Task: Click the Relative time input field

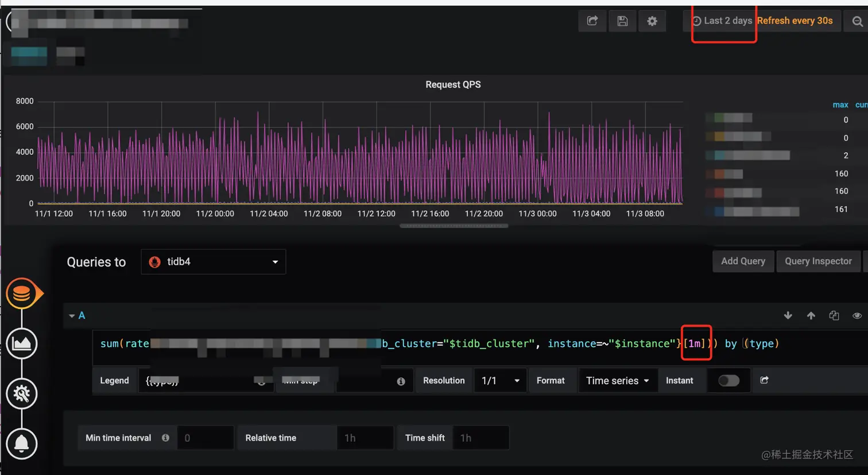Action: pos(366,438)
